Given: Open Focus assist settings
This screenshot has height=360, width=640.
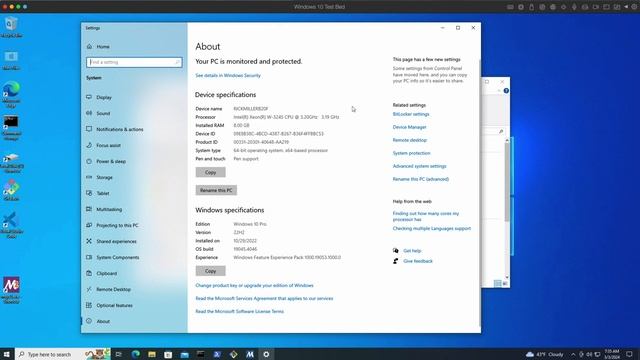Looking at the screenshot, I should coord(108,145).
